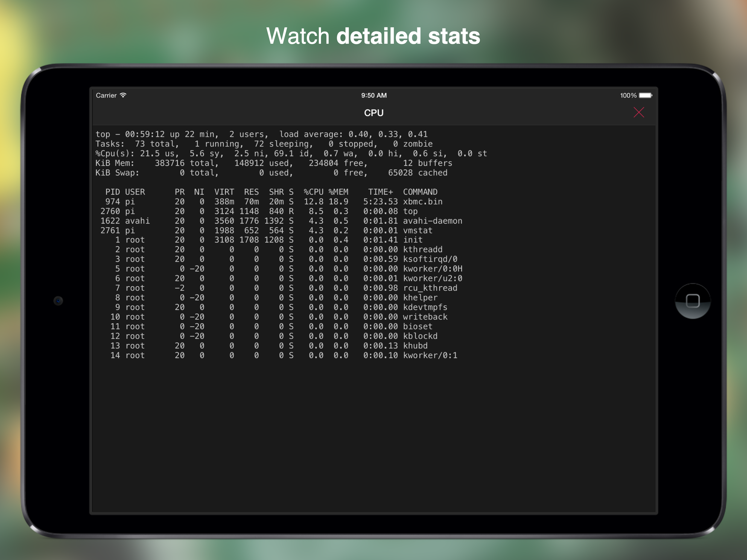Click the %CPU column header
Screen dimensions: 747x560
tap(313, 192)
